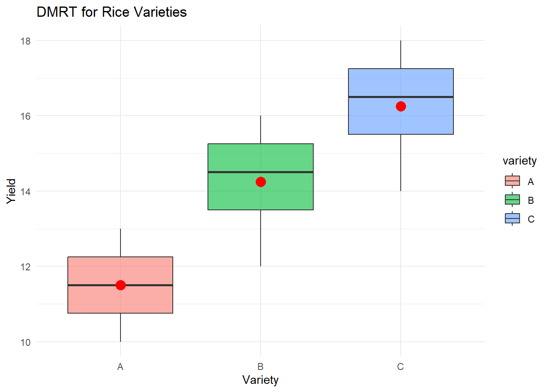Click the green legend swatch for variety B
Screen dimensions: 549x392
pos(512,200)
